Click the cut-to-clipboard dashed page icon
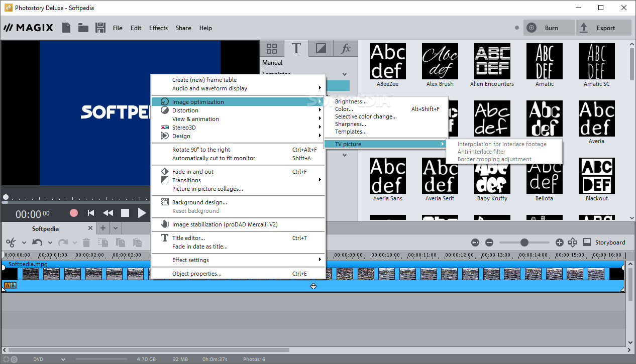636x364 pixels. coord(103,242)
